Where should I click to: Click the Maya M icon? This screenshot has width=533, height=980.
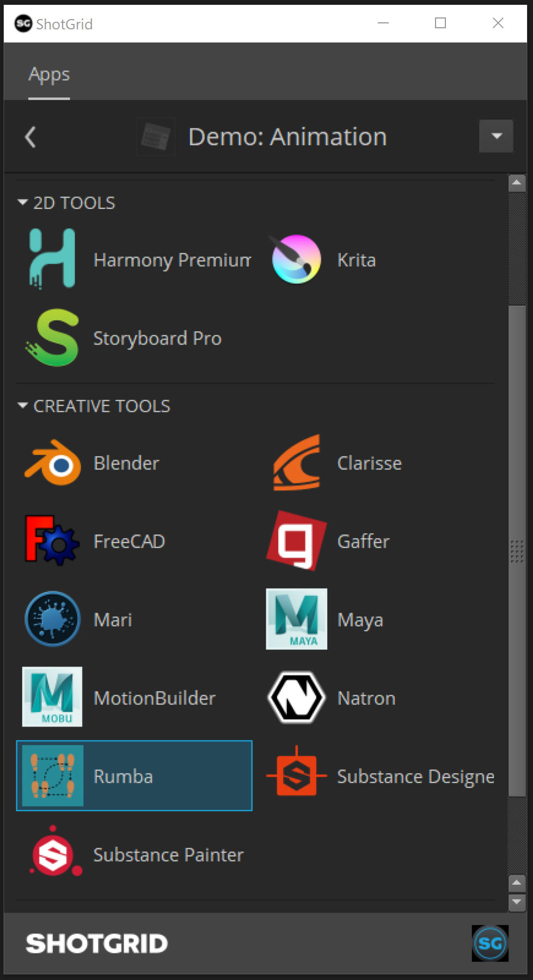[x=297, y=619]
